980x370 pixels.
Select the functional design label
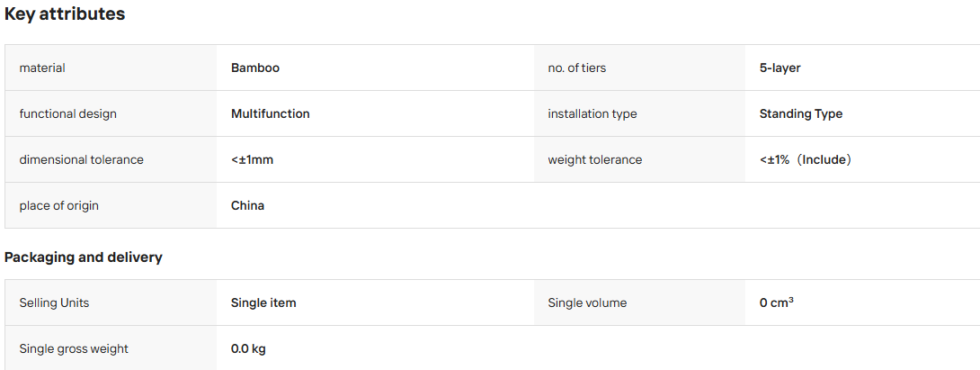68,114
